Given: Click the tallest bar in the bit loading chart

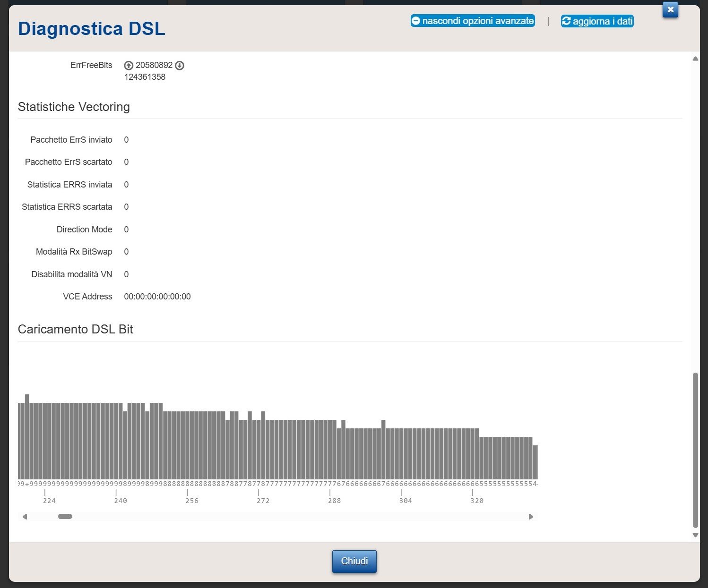Looking at the screenshot, I should click(x=27, y=437).
